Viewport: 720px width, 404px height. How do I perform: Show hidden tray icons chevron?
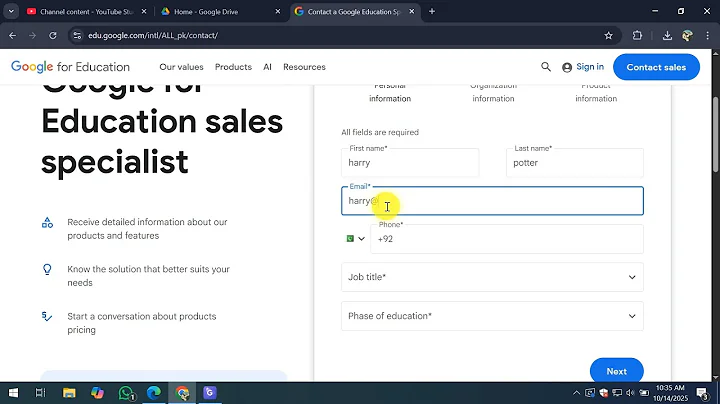pyautogui.click(x=576, y=393)
